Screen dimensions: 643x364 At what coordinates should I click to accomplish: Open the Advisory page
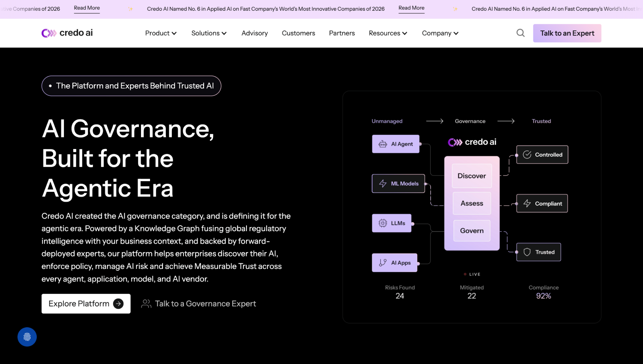click(x=255, y=33)
